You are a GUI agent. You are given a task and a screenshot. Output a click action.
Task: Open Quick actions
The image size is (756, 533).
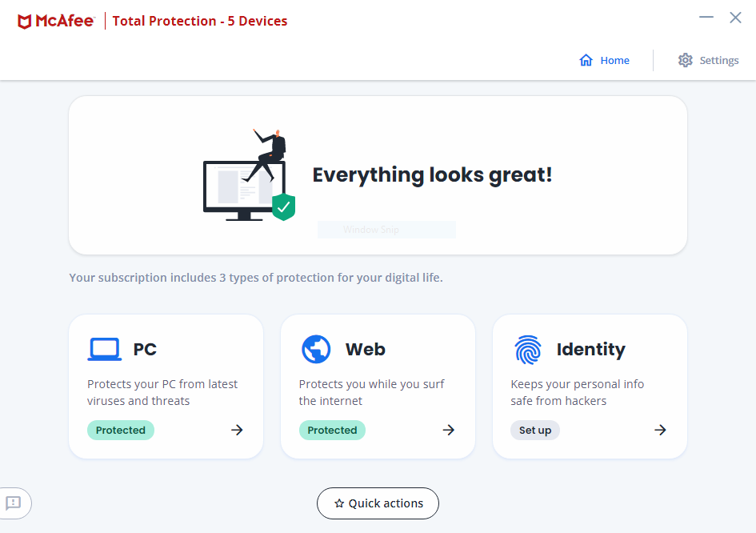click(x=378, y=503)
